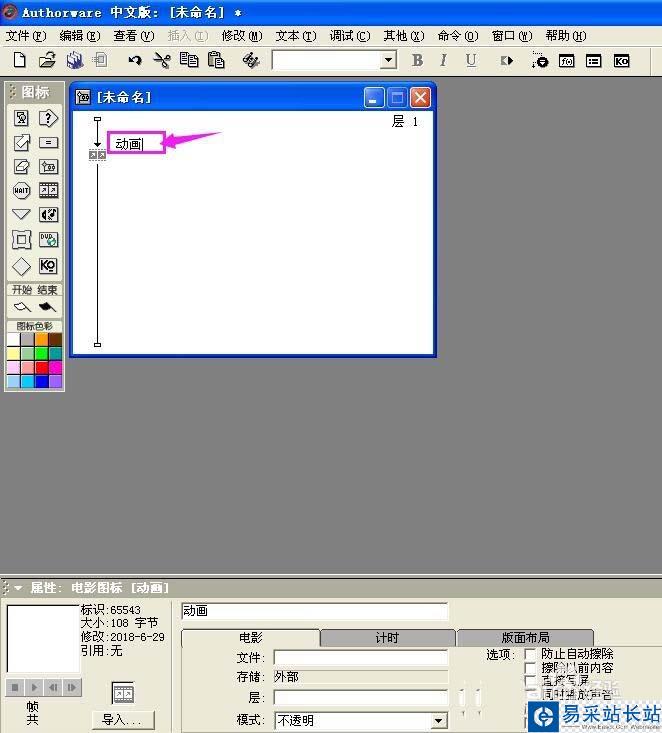The image size is (662, 733).
Task: Enable the 直接写屏 checkbox
Action: pyautogui.click(x=530, y=681)
